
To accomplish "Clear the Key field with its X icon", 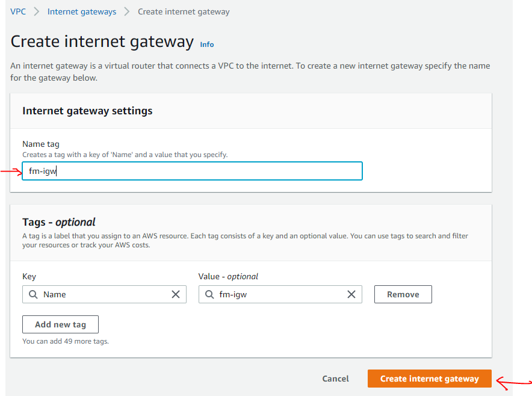I will tap(176, 294).
